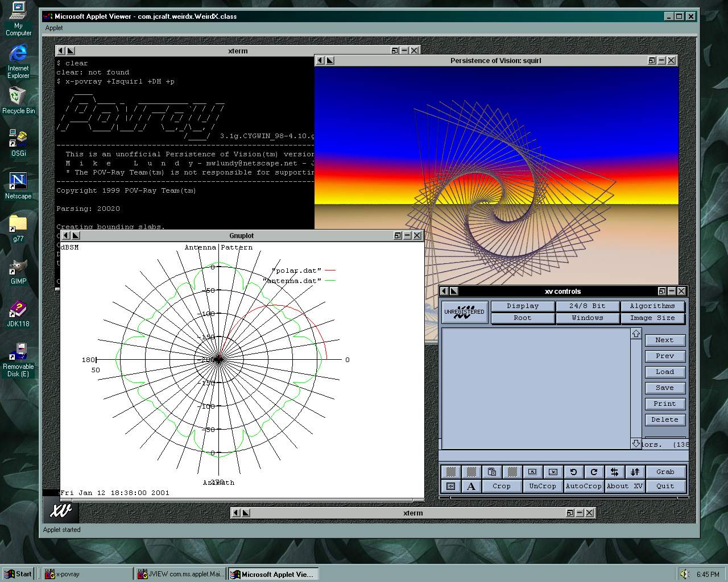
Task: Click the enlarge image icon in xv controls
Action: 553,472
